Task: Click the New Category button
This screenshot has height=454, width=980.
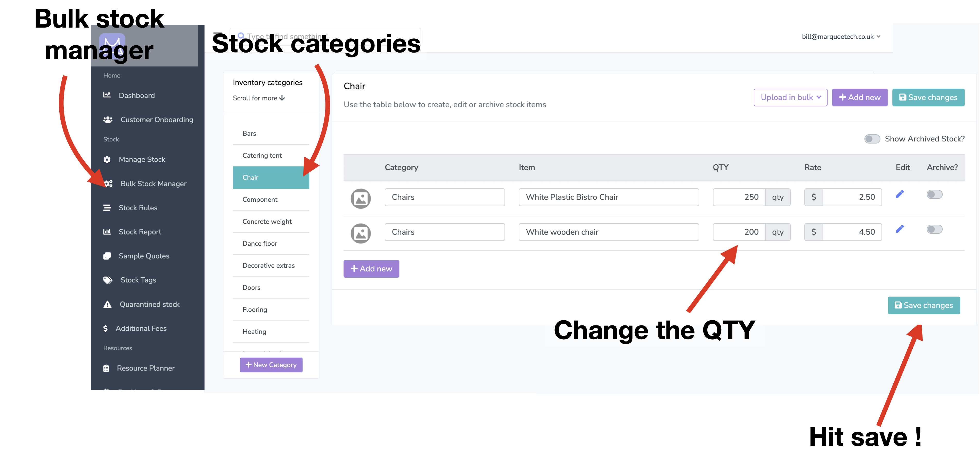Action: point(271,365)
